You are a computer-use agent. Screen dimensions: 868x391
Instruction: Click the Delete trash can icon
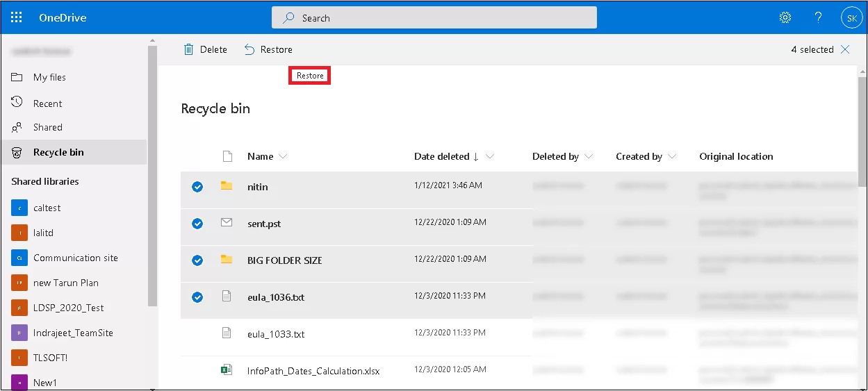tap(189, 49)
